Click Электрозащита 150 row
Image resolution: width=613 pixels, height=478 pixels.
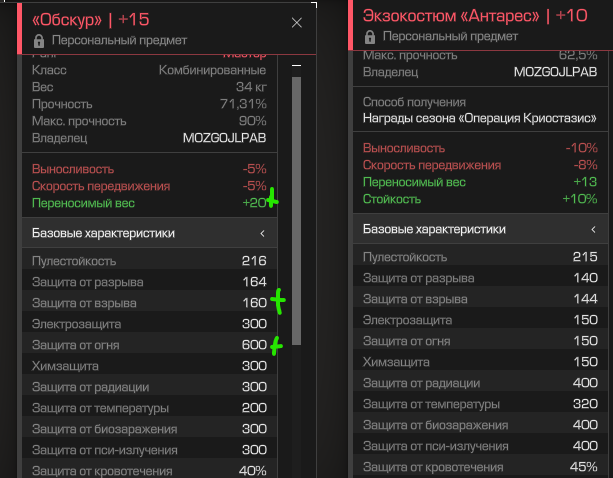click(x=480, y=320)
